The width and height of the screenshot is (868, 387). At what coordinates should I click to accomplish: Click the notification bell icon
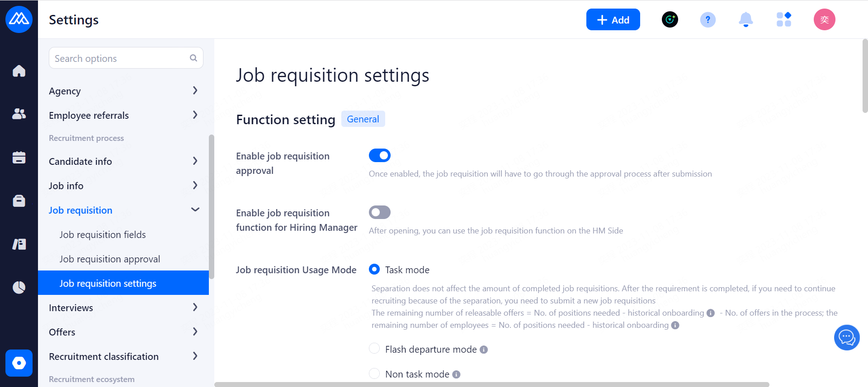tap(745, 20)
